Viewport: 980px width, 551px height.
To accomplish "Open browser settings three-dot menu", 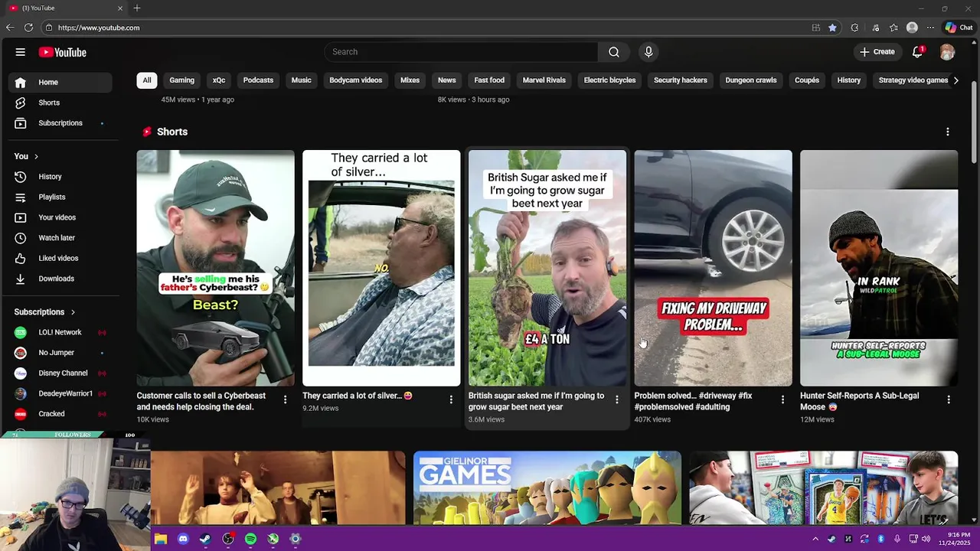I will point(930,28).
